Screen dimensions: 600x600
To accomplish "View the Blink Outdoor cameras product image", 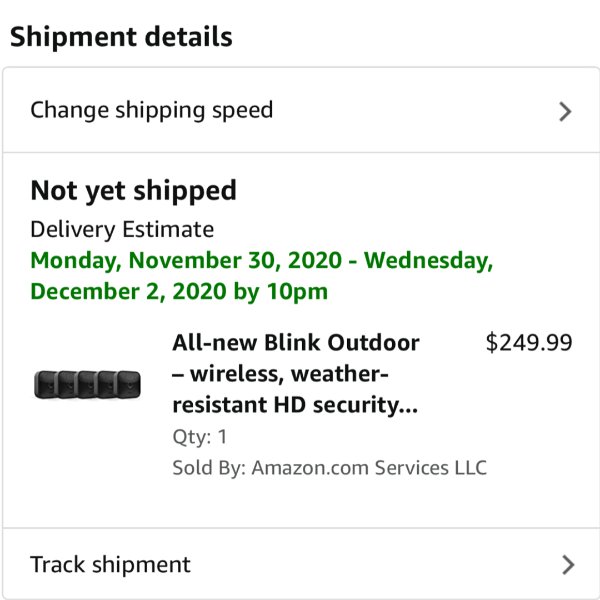I will pos(87,384).
